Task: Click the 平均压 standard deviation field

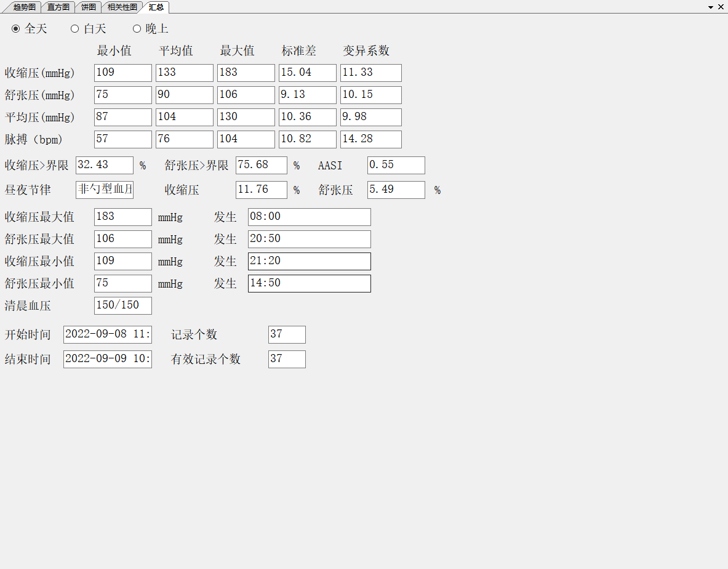Action: [308, 117]
